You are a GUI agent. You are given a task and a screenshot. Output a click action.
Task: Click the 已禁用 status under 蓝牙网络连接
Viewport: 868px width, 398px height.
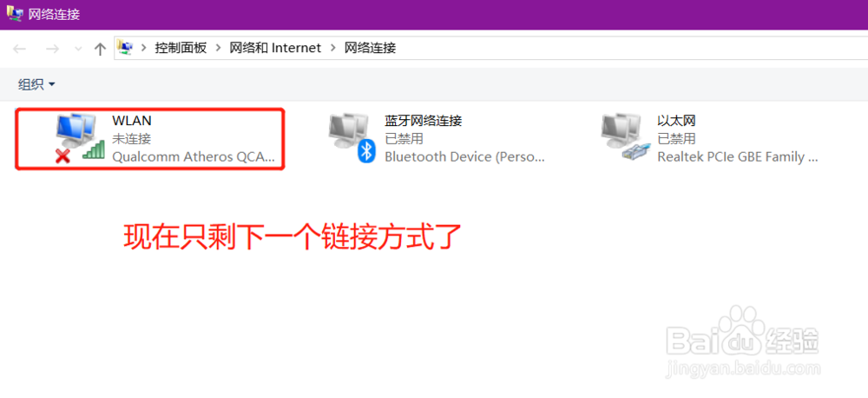(404, 138)
